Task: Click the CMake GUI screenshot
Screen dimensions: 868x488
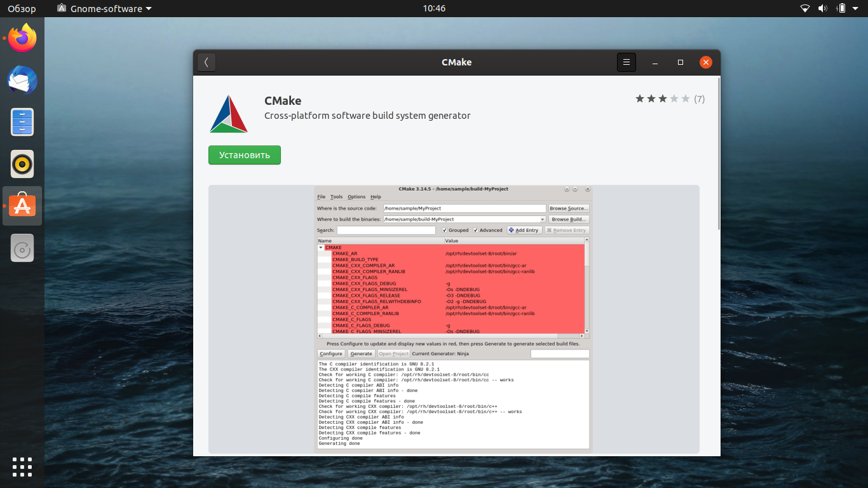Action: tap(453, 318)
